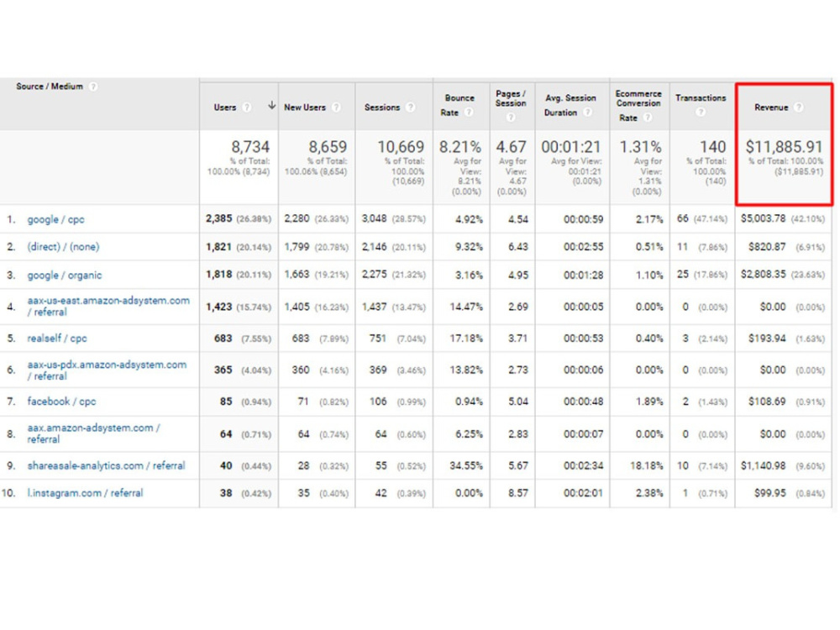Click overall conversion rate 1.31%
The image size is (840, 630).
point(641,146)
